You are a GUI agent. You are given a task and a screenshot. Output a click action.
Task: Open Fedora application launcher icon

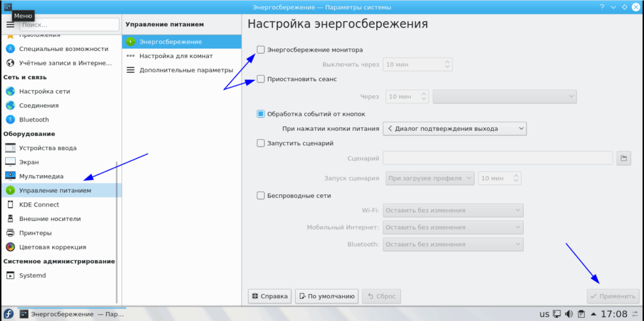(x=9, y=314)
